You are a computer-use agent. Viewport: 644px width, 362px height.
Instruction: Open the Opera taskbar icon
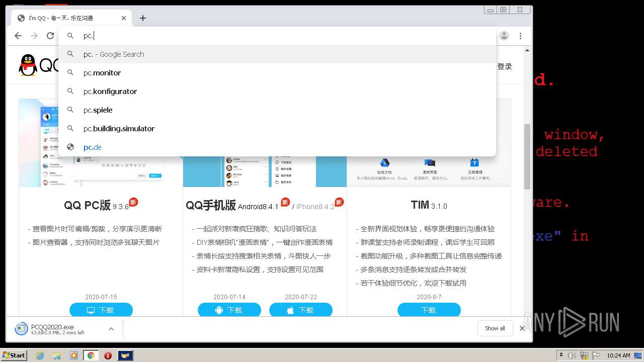[108, 355]
